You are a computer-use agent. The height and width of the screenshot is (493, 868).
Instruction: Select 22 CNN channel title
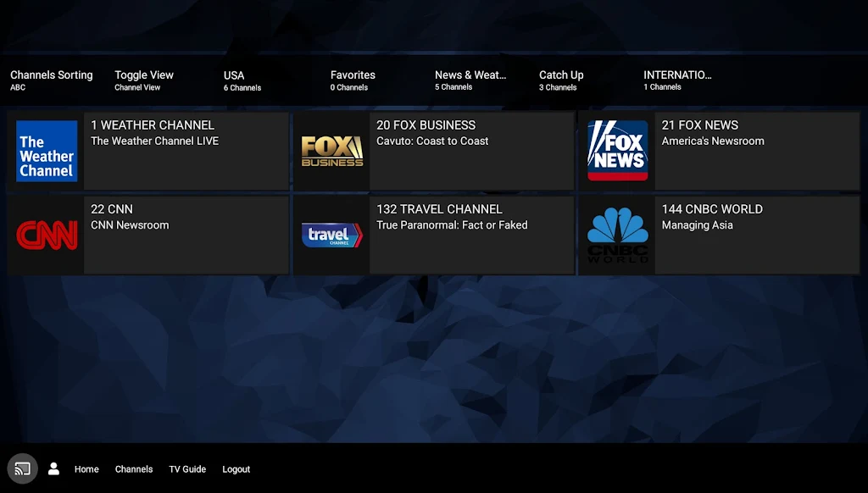pos(112,209)
